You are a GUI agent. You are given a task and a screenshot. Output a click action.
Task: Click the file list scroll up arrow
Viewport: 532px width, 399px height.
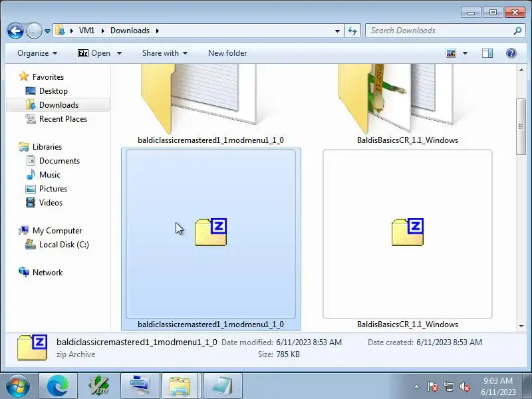click(x=521, y=70)
